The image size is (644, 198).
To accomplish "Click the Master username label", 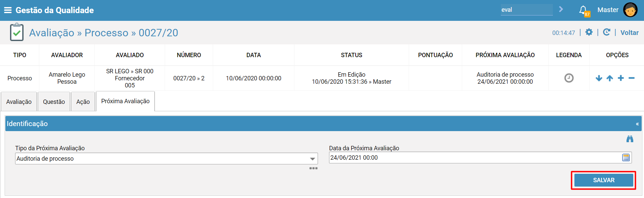I will pos(608,10).
